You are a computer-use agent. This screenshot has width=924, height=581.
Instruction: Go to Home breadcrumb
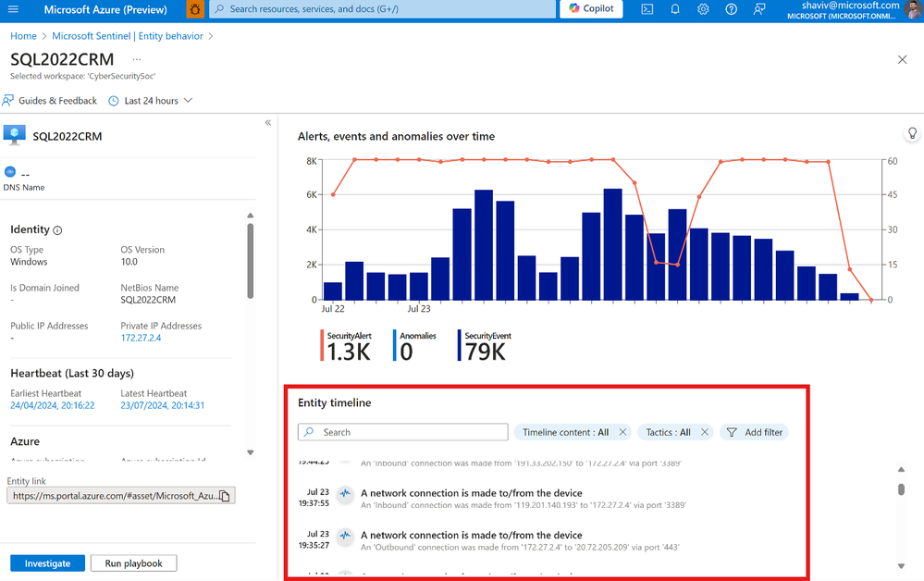(23, 36)
